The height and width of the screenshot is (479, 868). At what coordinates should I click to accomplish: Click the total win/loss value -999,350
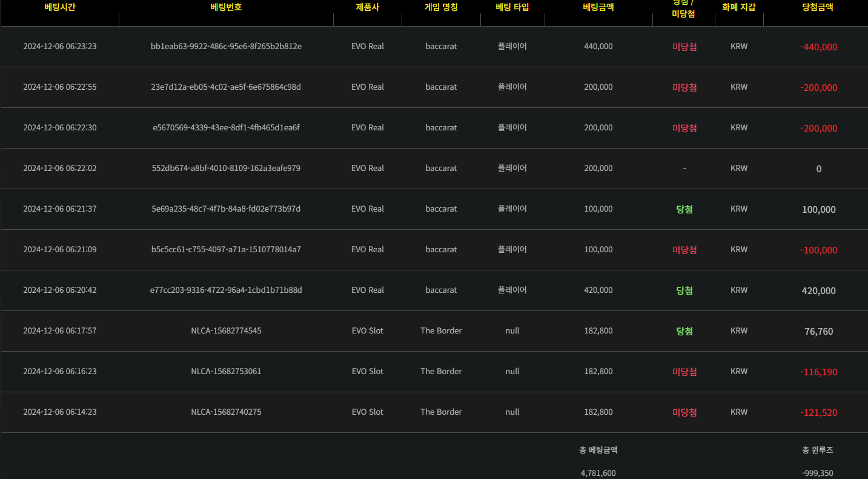click(817, 473)
